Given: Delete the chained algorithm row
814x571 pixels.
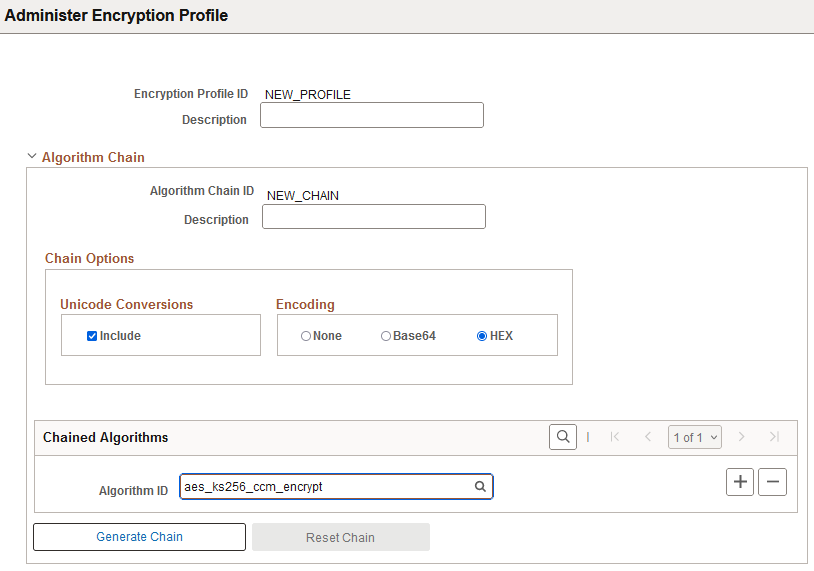Looking at the screenshot, I should (772, 482).
